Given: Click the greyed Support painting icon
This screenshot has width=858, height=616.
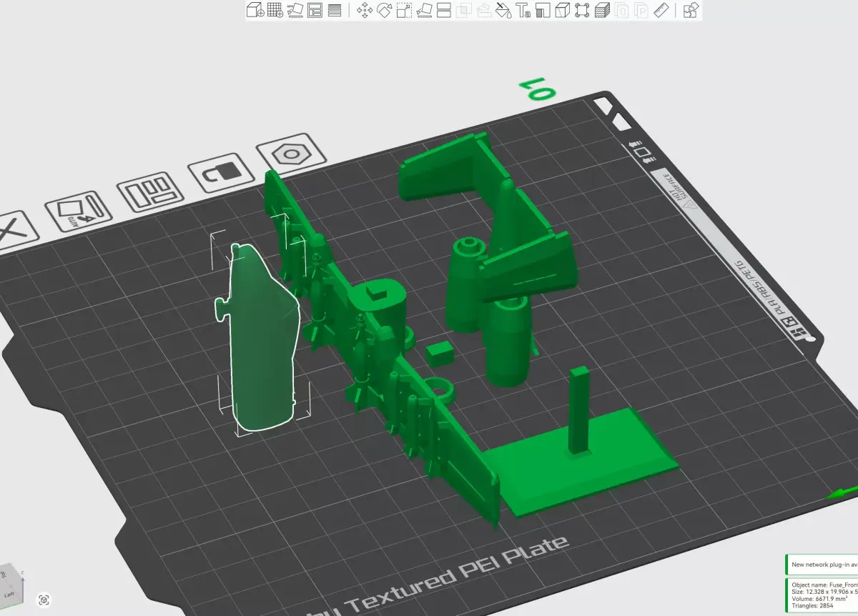Looking at the screenshot, I should pos(483,10).
